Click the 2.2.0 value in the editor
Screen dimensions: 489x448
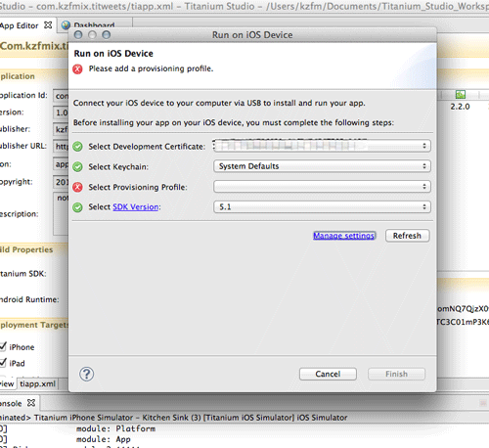pyautogui.click(x=460, y=107)
